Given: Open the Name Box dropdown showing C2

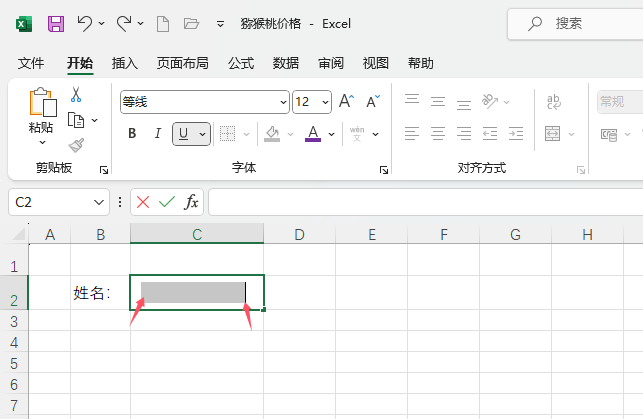Looking at the screenshot, I should click(98, 202).
